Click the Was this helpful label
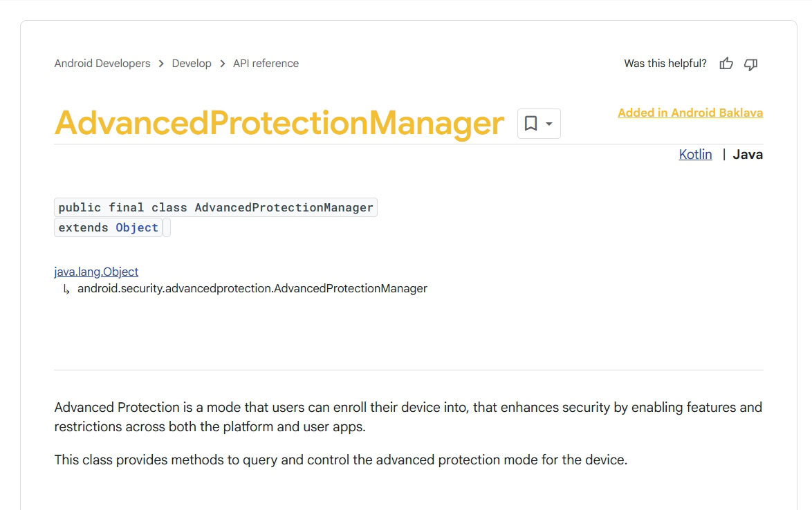 [x=665, y=64]
